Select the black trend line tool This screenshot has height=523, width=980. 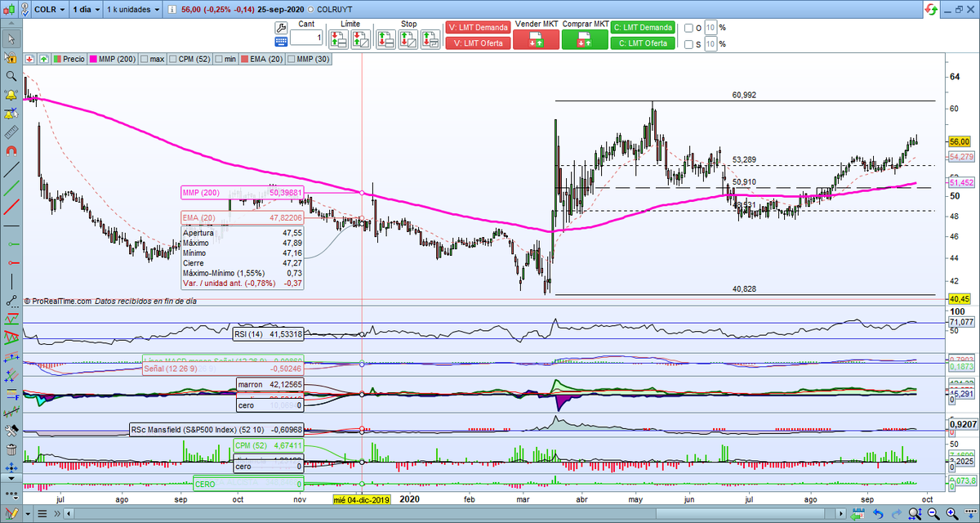pyautogui.click(x=11, y=170)
